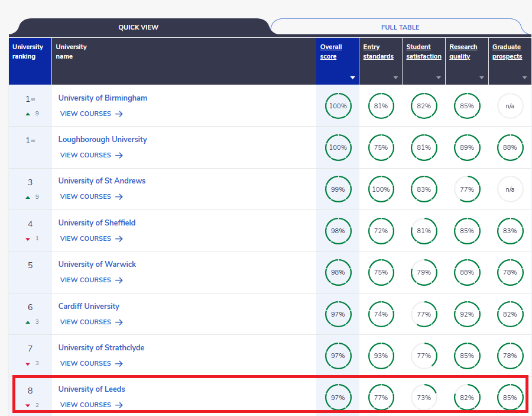Image resolution: width=532 pixels, height=416 pixels.
Task: Open Loughborough University page
Action: 103,139
